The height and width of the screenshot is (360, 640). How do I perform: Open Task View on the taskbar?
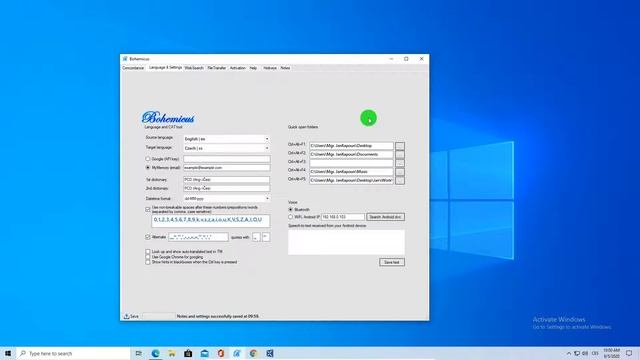pyautogui.click(x=139, y=353)
